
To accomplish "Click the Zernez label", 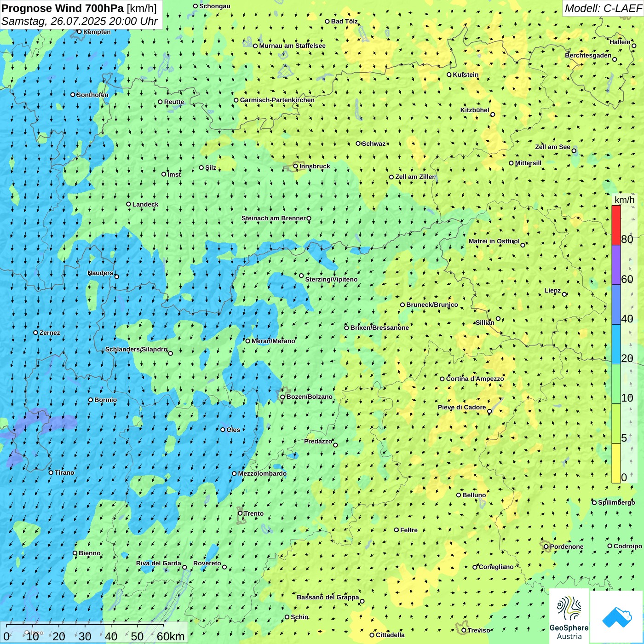I will (50, 333).
